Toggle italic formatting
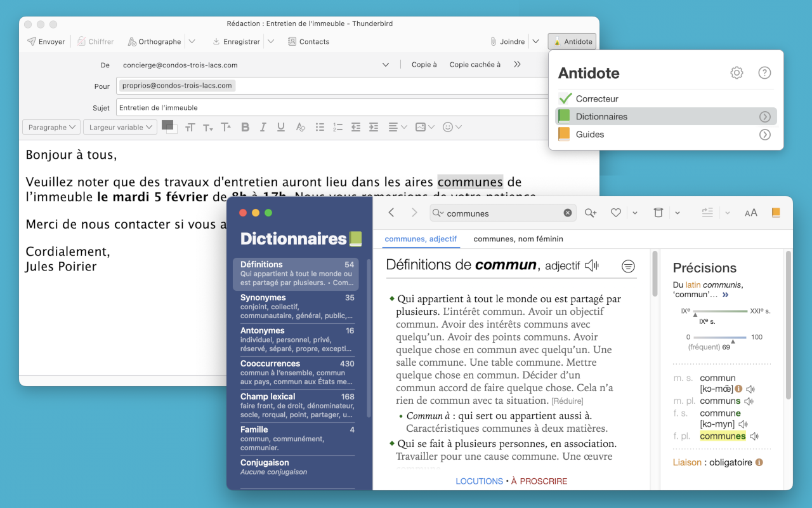812x508 pixels. pyautogui.click(x=263, y=127)
